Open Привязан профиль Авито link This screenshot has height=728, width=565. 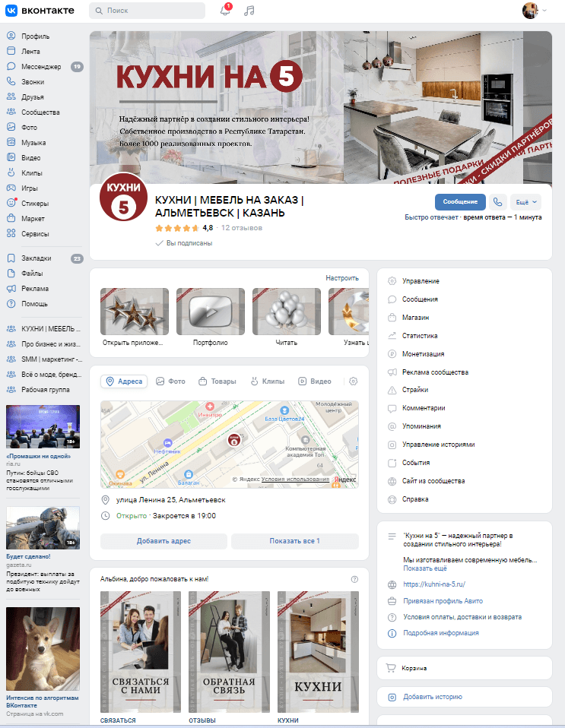[443, 601]
